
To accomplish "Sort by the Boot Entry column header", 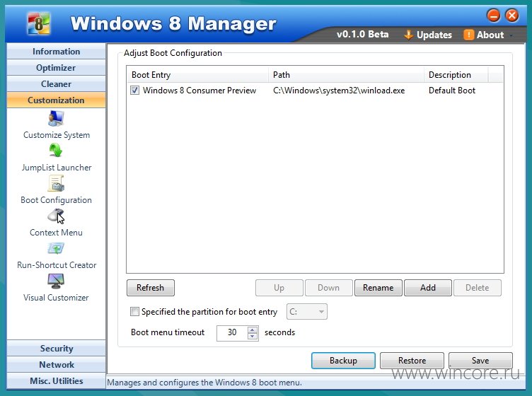I will [x=197, y=74].
